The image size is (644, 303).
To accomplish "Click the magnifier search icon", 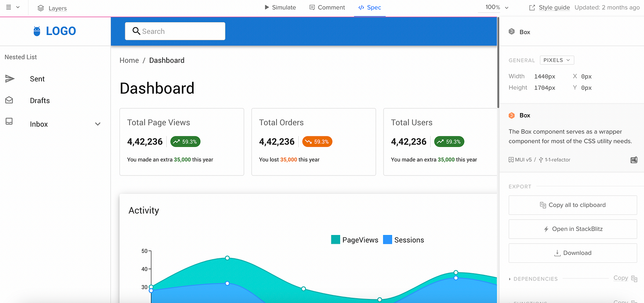I will [136, 31].
